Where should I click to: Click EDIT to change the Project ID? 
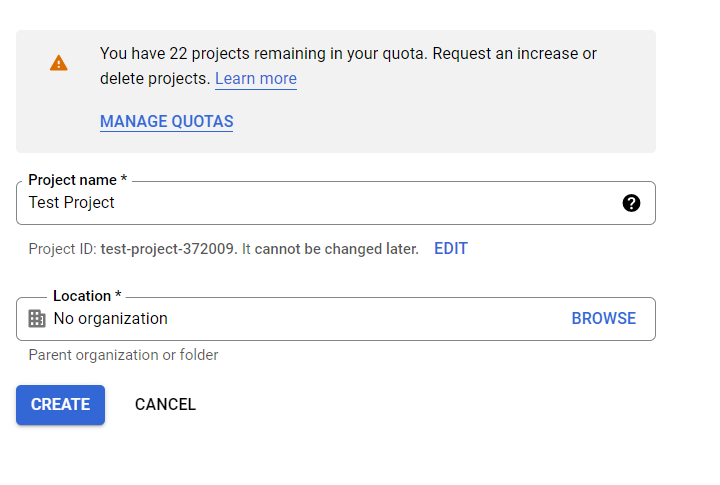pyautogui.click(x=450, y=249)
